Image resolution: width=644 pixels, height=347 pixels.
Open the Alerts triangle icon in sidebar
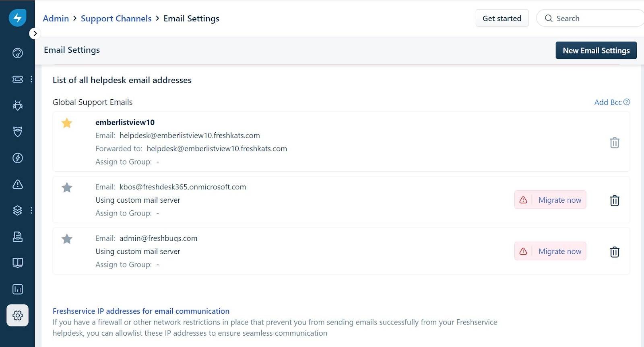17,184
